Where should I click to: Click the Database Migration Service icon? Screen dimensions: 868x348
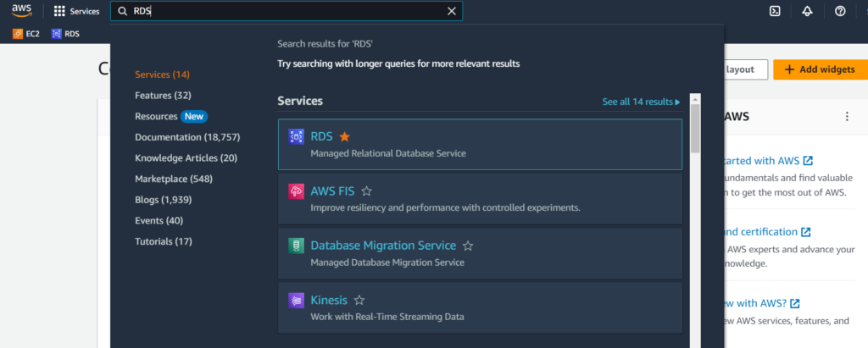296,246
